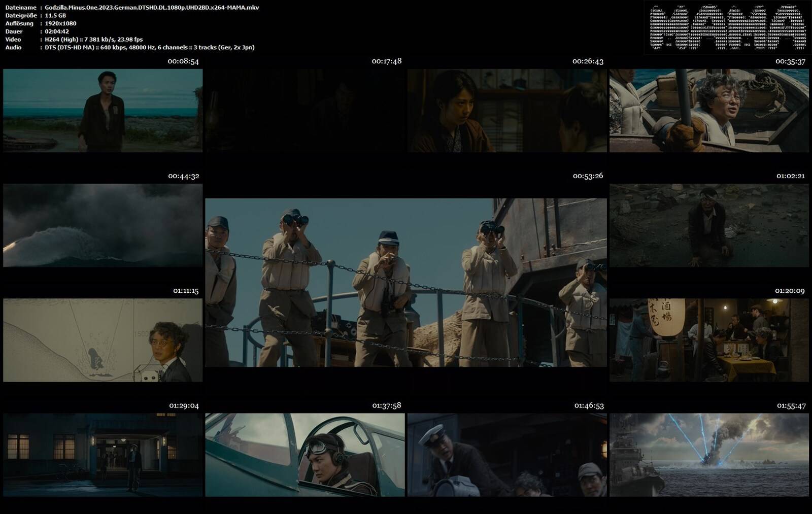The width and height of the screenshot is (812, 514).
Task: Open the blue beams thumbnail at 01:55:47
Action: tap(709, 455)
